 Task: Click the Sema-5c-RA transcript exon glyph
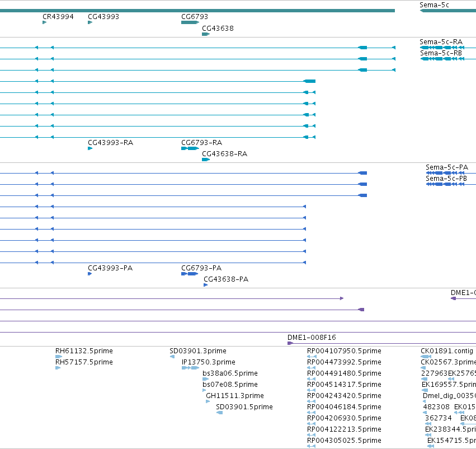(442, 48)
